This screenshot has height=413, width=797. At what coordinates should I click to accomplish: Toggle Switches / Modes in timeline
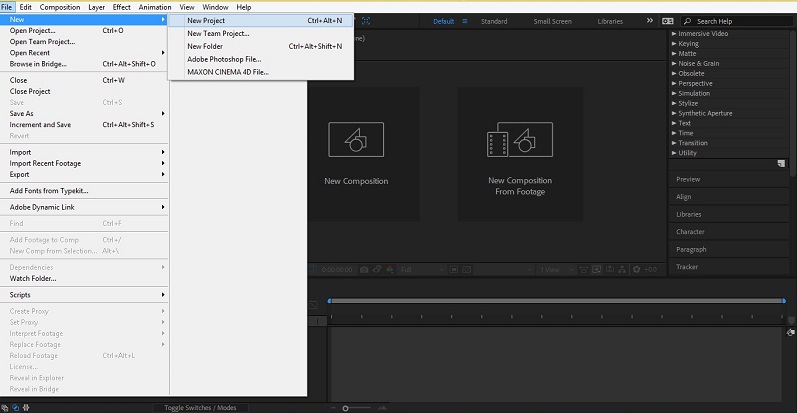200,408
